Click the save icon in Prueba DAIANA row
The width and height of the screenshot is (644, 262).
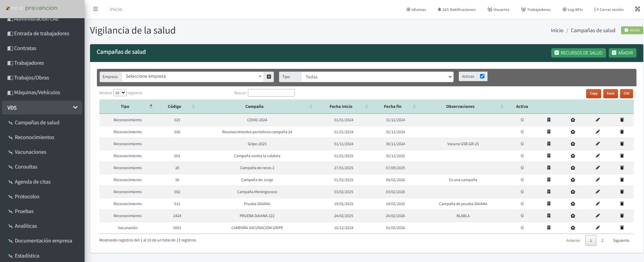(x=548, y=204)
